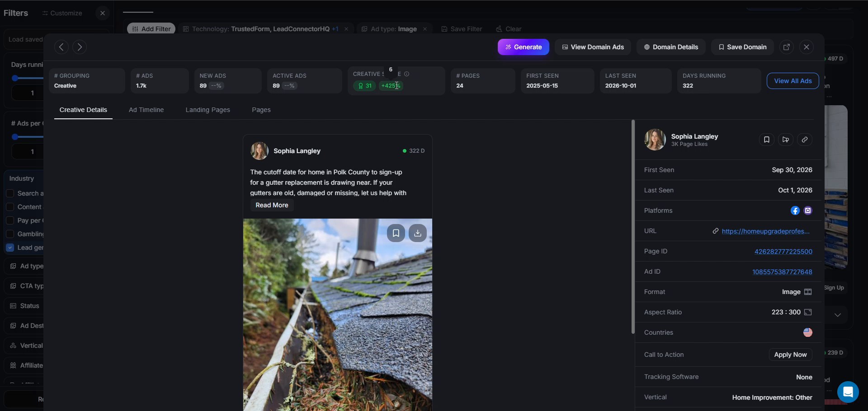The height and width of the screenshot is (411, 868).
Task: Expand the background card chevron
Action: [838, 315]
